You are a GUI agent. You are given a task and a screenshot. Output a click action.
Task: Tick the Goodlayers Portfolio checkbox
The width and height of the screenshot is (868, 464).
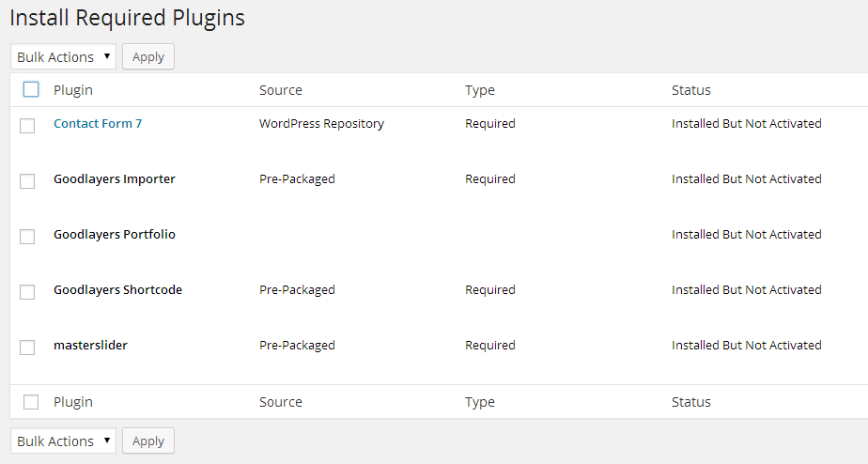click(27, 236)
